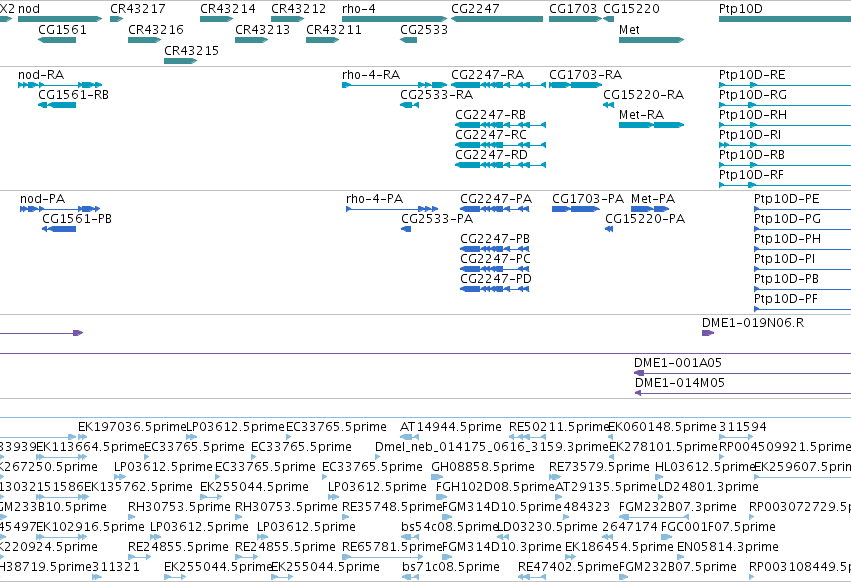Open the CG1703-RA transcript
This screenshot has height=582, width=851.
(x=586, y=74)
